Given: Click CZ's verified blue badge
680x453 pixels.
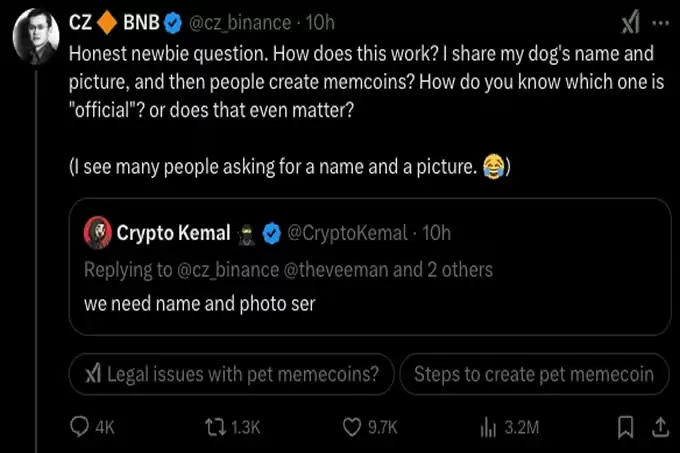Looking at the screenshot, I should pyautogui.click(x=174, y=22).
